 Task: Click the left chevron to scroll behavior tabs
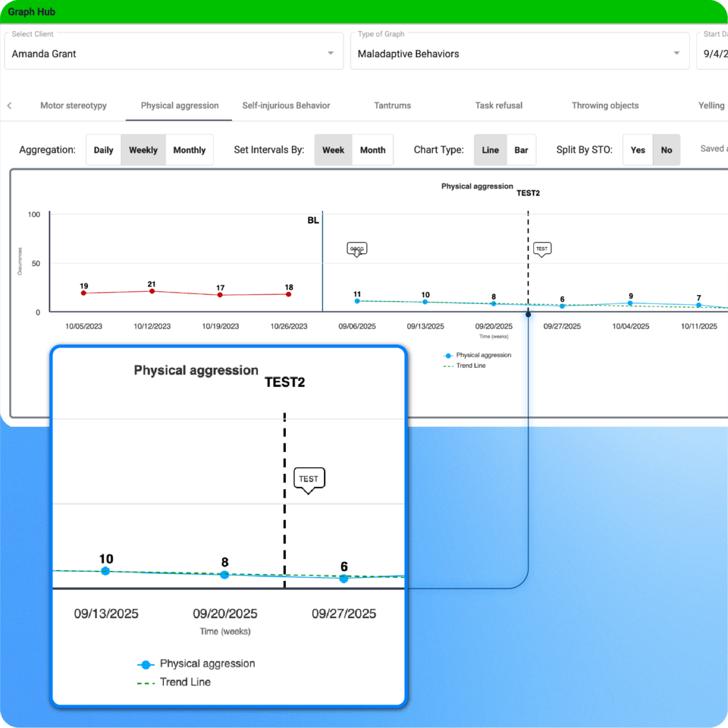click(9, 105)
